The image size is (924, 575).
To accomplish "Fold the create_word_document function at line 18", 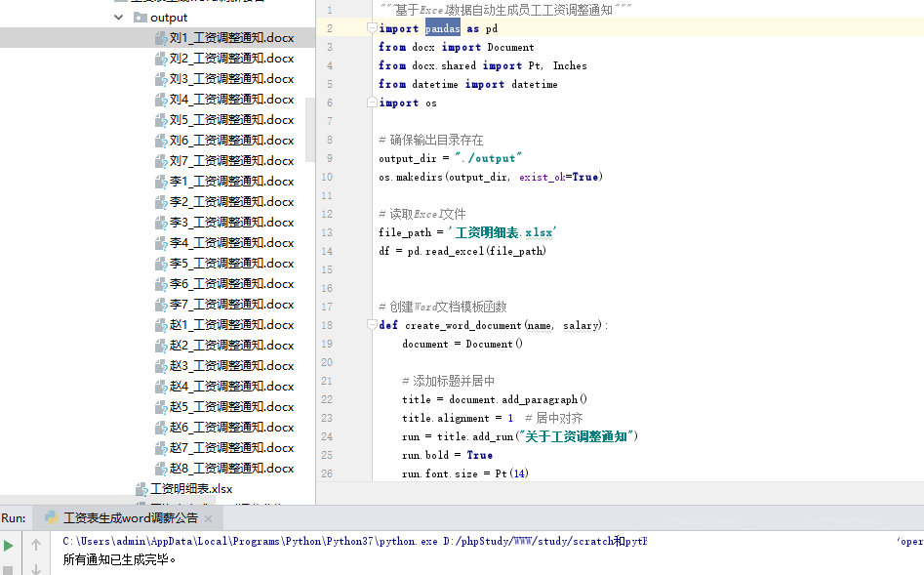I will [x=371, y=324].
